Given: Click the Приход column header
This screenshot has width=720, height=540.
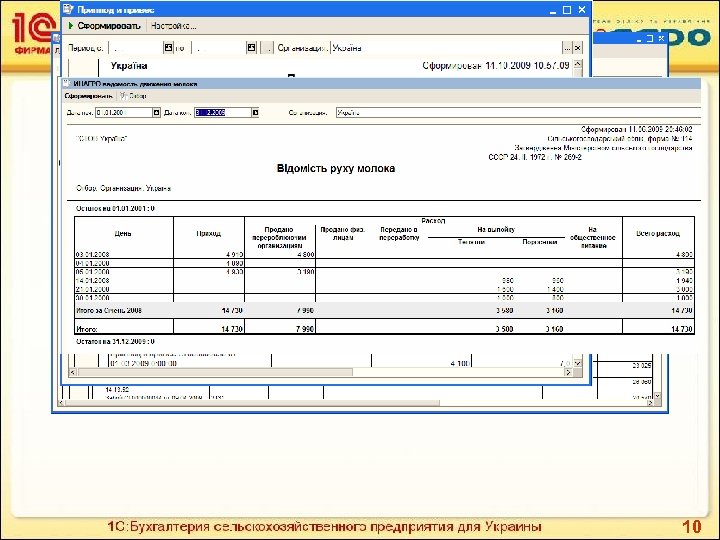Looking at the screenshot, I should [x=208, y=233].
